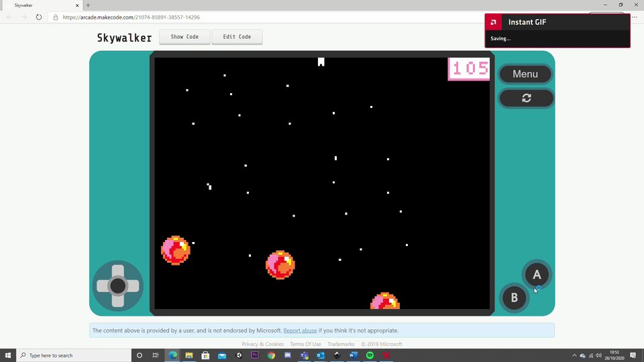The height and width of the screenshot is (362, 644).
Task: Follow the Report abuse link
Action: (x=300, y=330)
